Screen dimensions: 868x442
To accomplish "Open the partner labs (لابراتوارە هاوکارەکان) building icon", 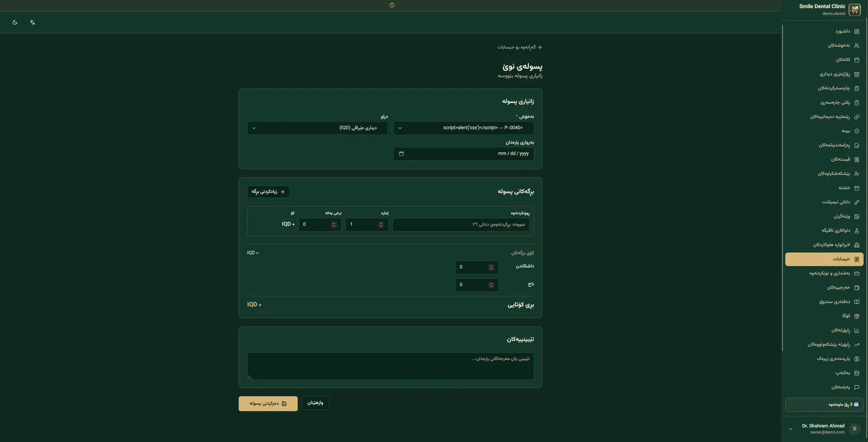I will [857, 245].
